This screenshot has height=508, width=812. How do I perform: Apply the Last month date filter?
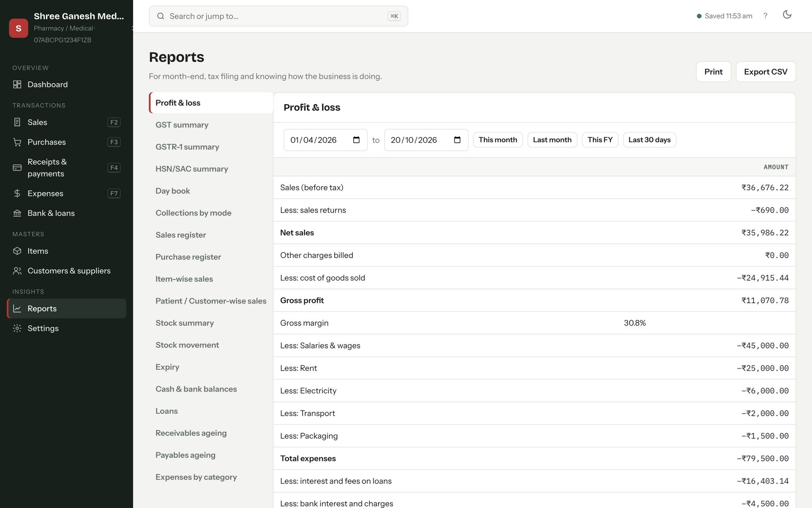552,140
